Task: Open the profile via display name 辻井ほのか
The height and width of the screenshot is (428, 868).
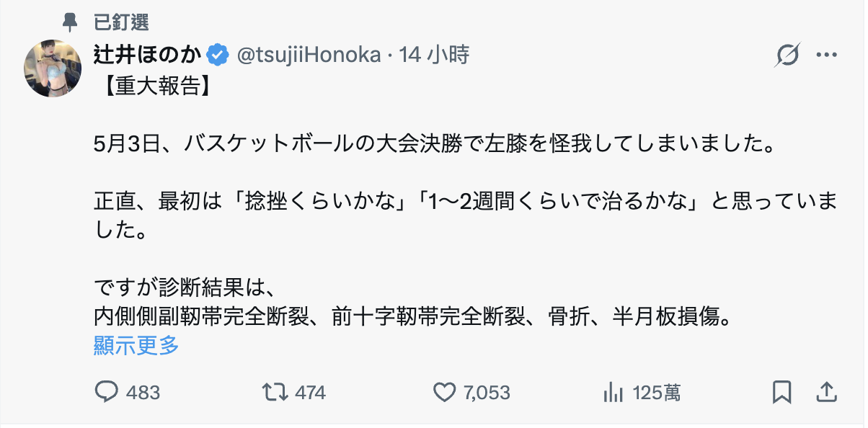Action: [x=148, y=54]
